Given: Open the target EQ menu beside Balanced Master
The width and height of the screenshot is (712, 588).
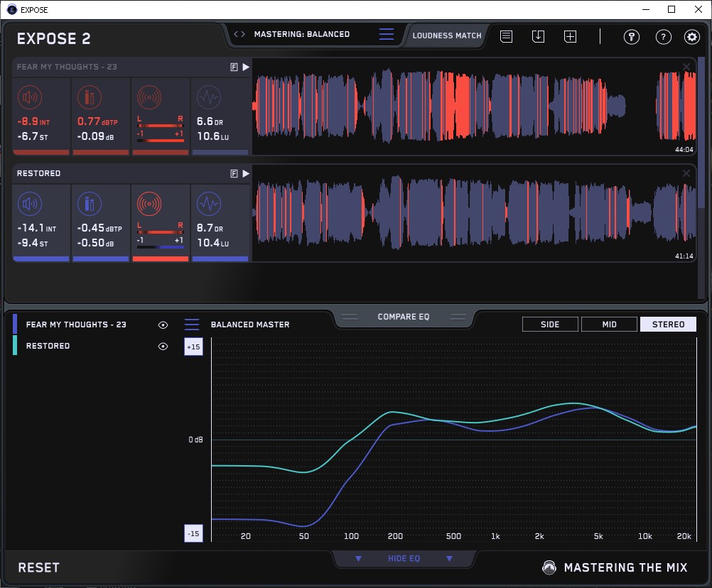Looking at the screenshot, I should [192, 325].
